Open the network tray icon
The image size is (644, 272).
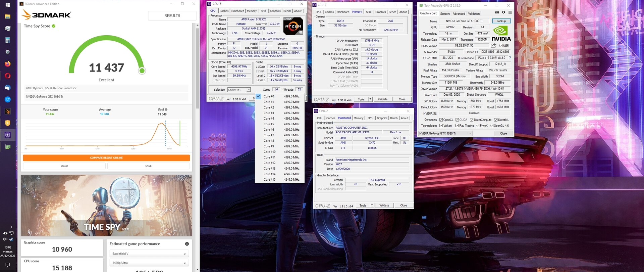click(x=11, y=233)
